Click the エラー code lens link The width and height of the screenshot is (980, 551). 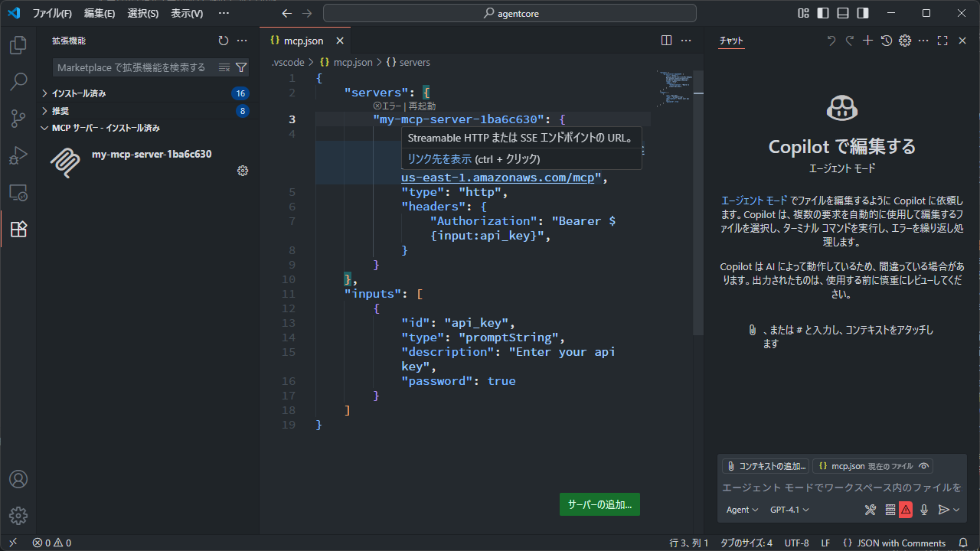[387, 106]
